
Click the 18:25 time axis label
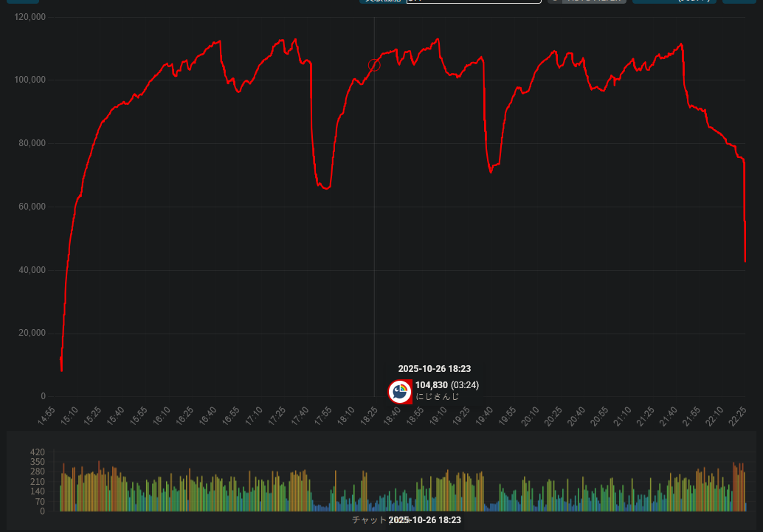[x=370, y=417]
